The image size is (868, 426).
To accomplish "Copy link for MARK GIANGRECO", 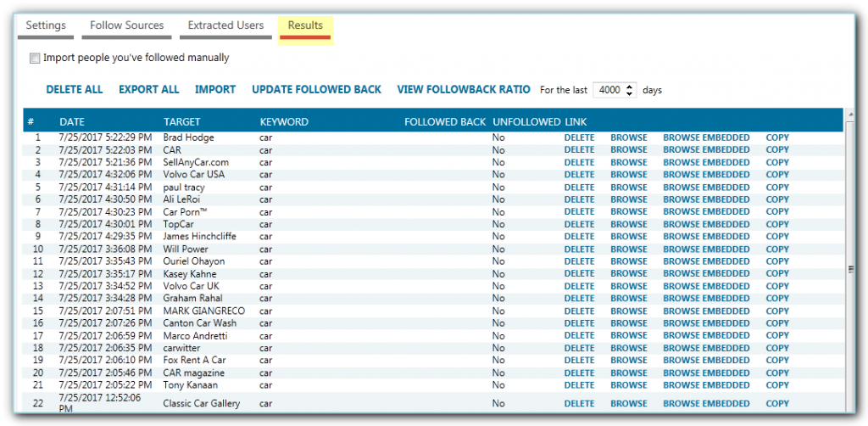I will [777, 311].
